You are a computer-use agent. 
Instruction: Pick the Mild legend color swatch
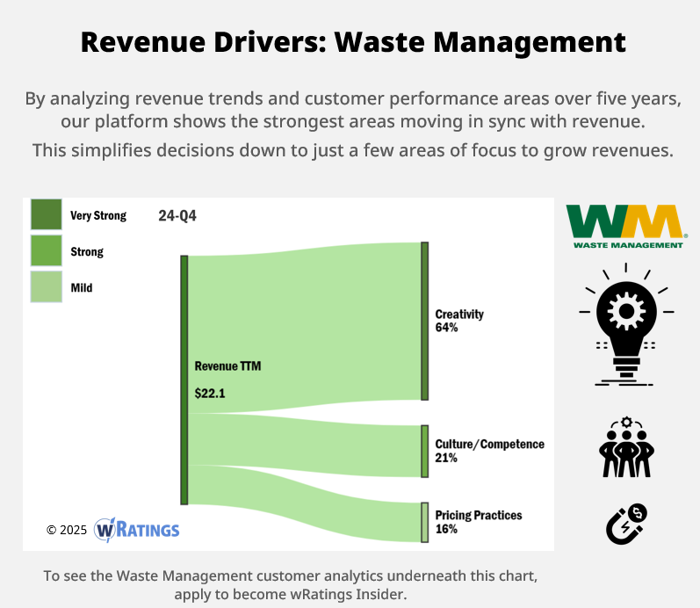click(46, 286)
